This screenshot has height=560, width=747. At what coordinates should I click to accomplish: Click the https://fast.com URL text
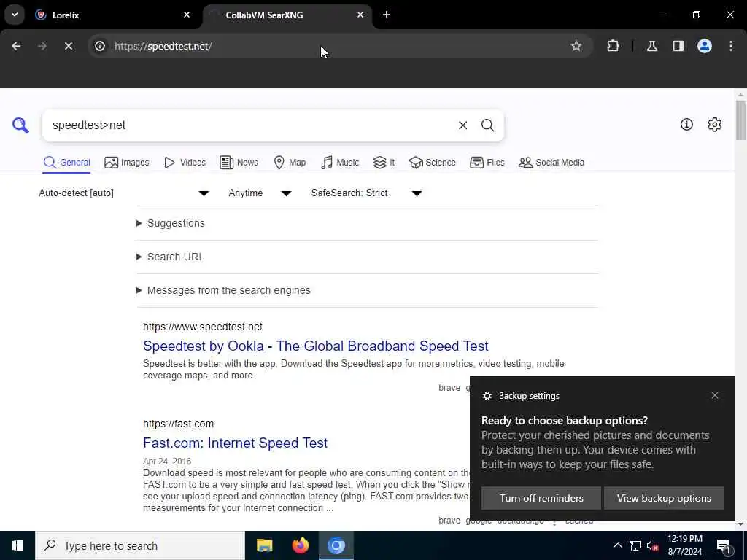tap(178, 424)
